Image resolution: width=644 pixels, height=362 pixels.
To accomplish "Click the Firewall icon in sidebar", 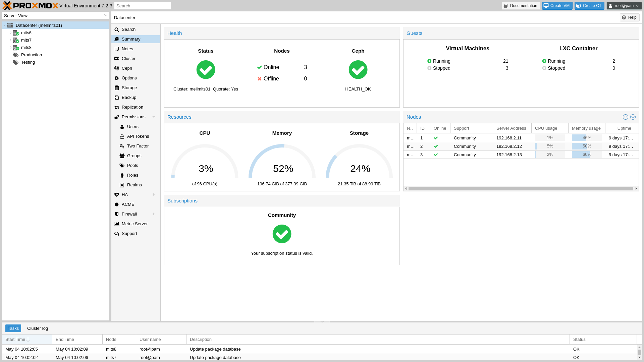I will point(116,214).
